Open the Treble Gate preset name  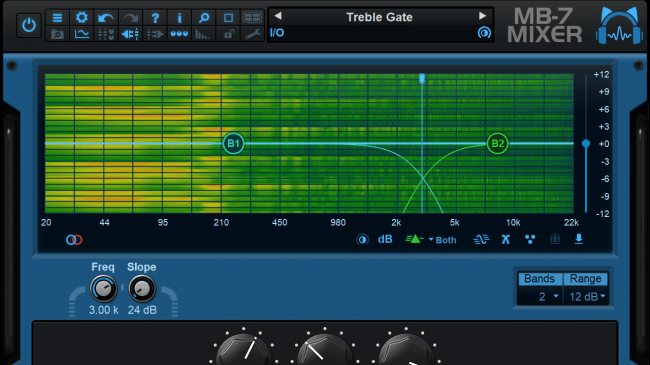379,17
